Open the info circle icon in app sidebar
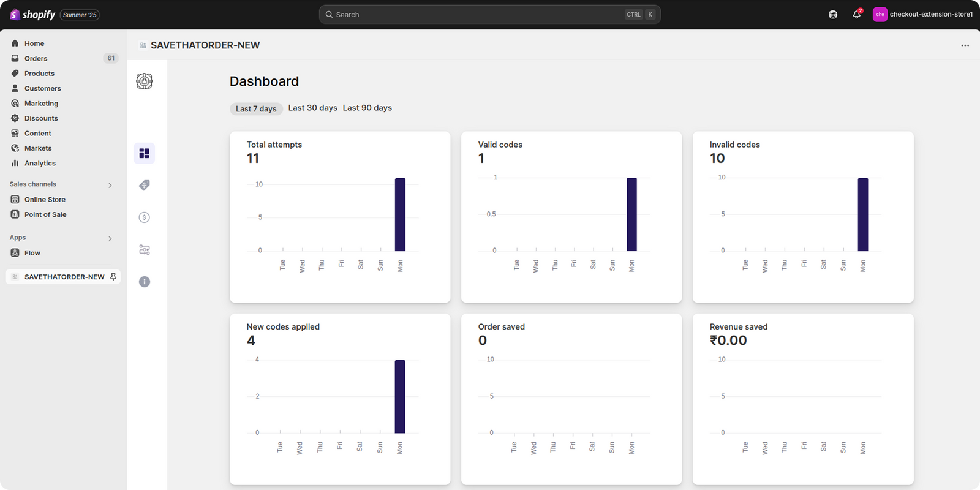 tap(144, 282)
